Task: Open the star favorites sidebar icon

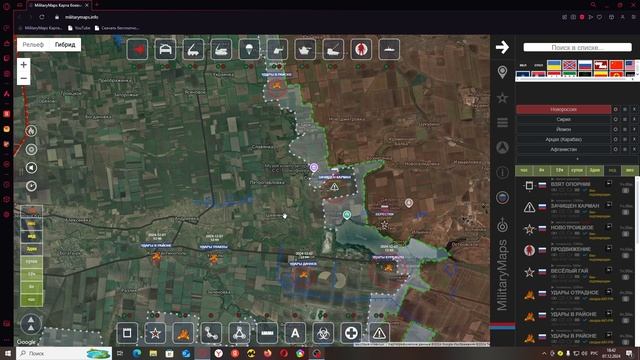Action: point(502,98)
